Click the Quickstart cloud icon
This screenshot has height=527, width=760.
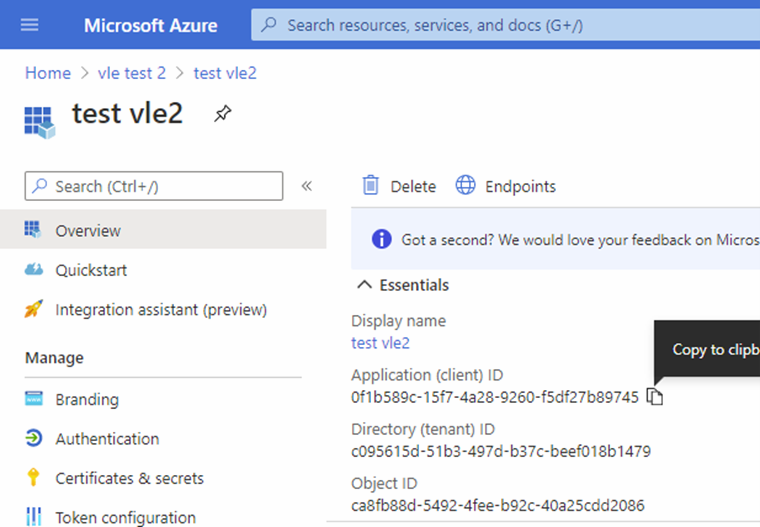click(x=34, y=270)
